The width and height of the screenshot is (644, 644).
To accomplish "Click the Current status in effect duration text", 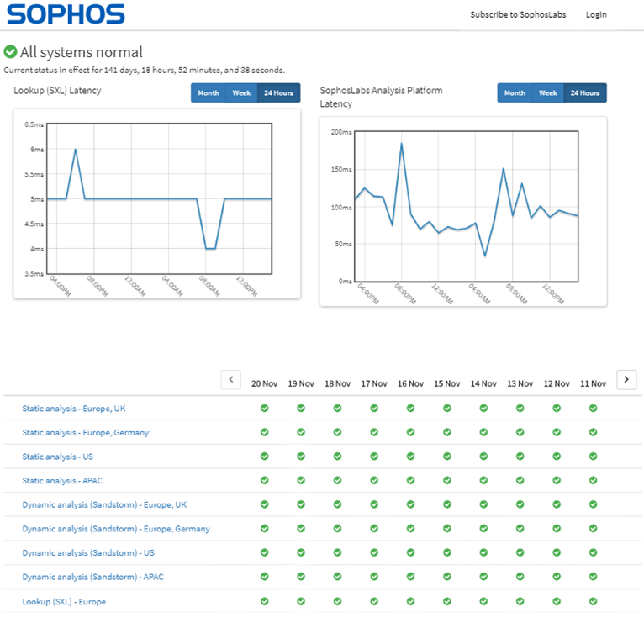I will pyautogui.click(x=144, y=71).
